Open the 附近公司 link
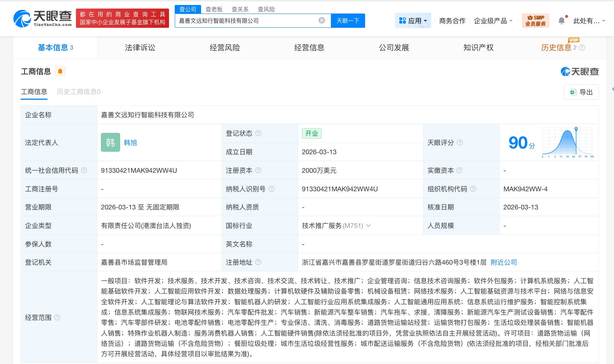 point(503,262)
